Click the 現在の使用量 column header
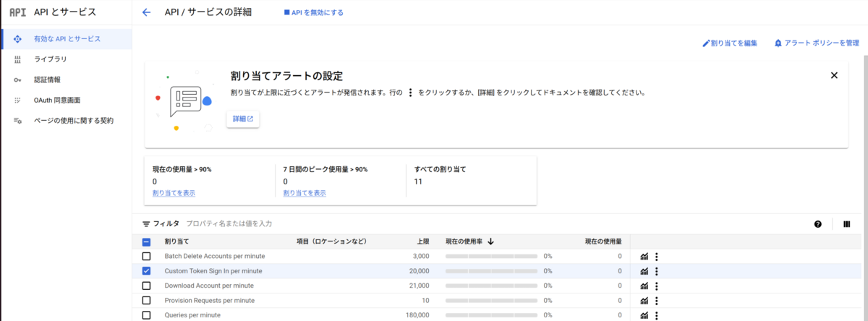868x321 pixels. point(603,241)
